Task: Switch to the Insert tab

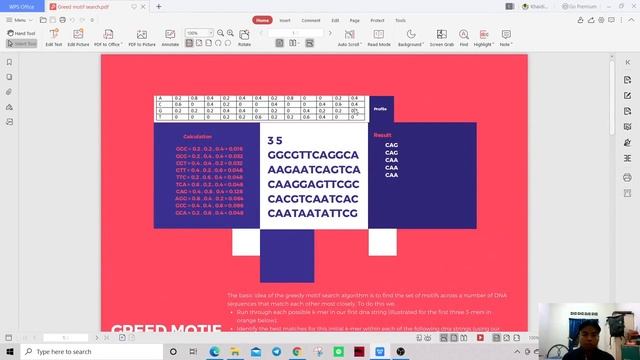Action: tap(285, 20)
